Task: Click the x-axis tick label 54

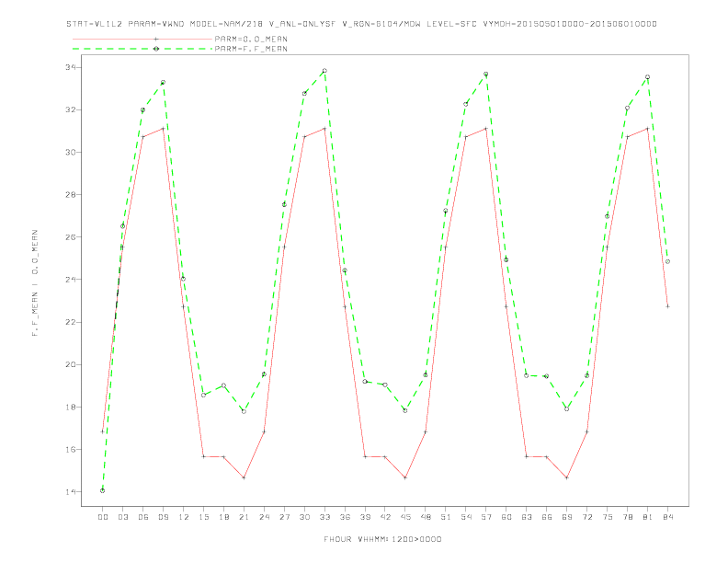Action: click(x=466, y=517)
